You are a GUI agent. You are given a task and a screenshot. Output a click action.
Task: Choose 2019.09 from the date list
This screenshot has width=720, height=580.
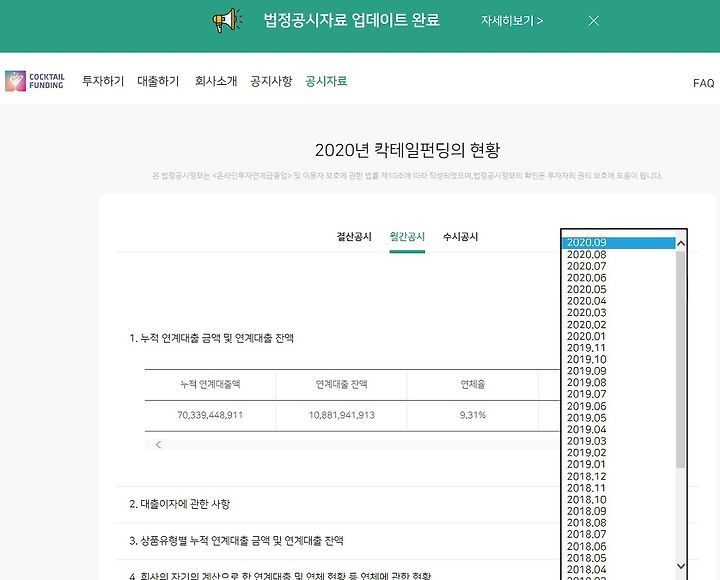619,371
